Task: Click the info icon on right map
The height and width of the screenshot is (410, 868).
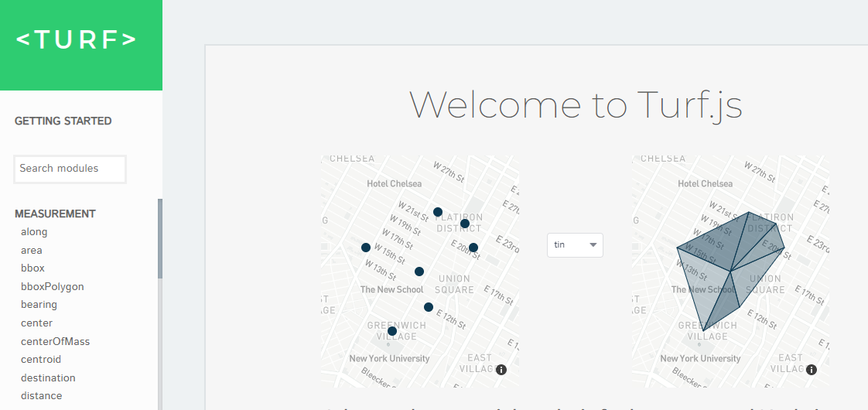Action: coord(811,370)
